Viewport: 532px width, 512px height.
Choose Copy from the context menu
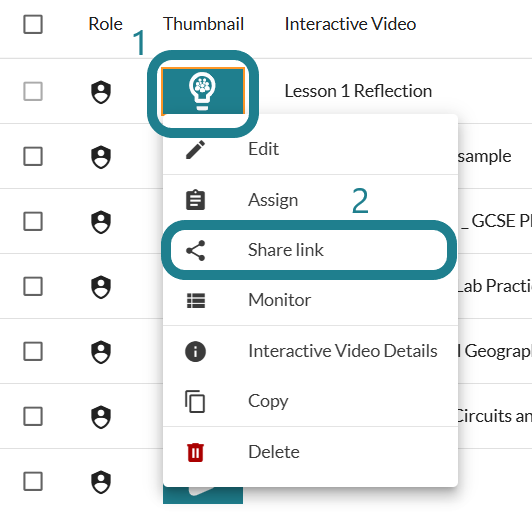[310, 401]
